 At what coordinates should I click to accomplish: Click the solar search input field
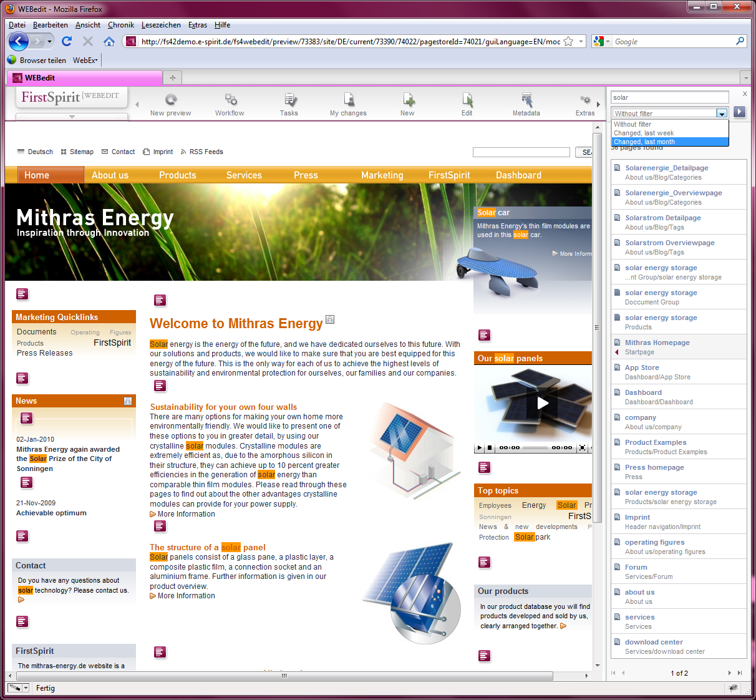[x=669, y=97]
